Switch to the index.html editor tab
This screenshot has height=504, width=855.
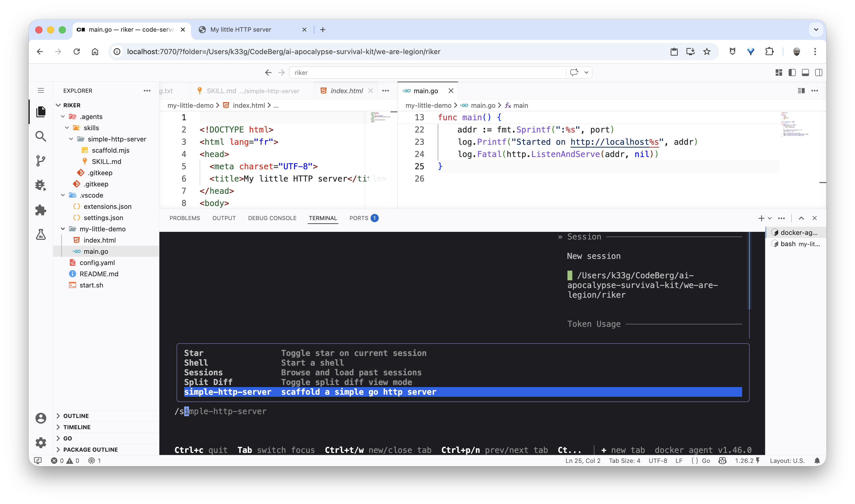[x=346, y=91]
